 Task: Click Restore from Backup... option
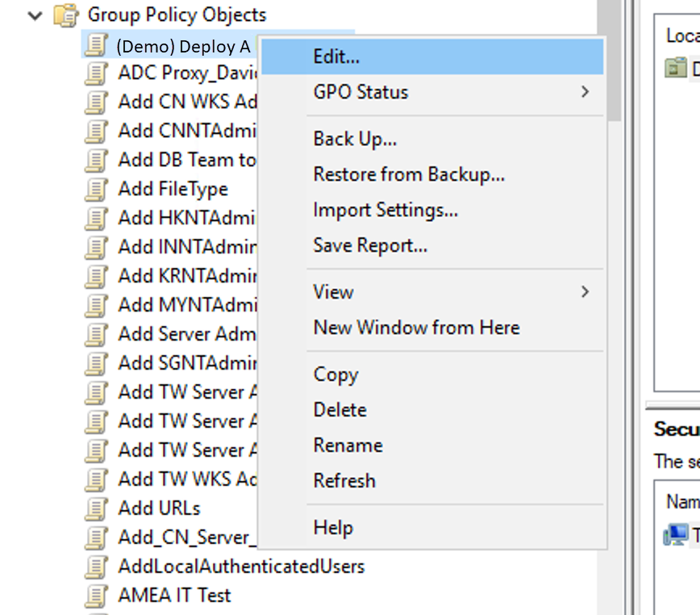tap(409, 174)
